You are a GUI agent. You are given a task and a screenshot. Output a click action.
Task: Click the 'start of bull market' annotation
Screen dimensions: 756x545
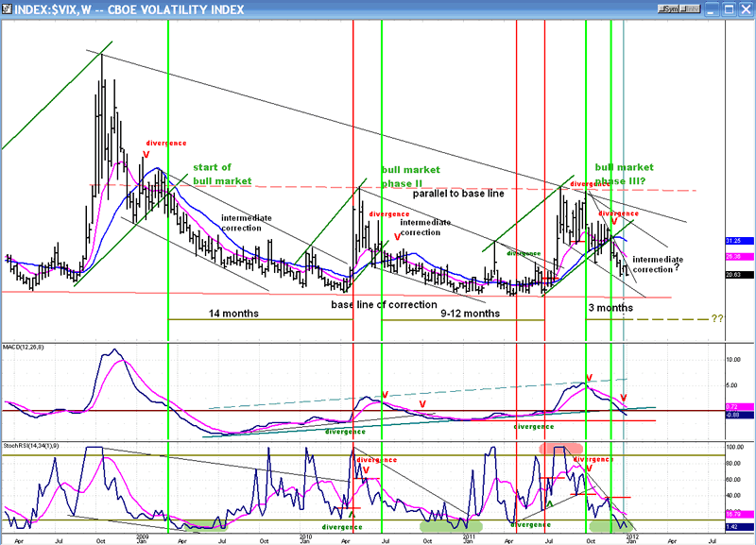pyautogui.click(x=222, y=174)
